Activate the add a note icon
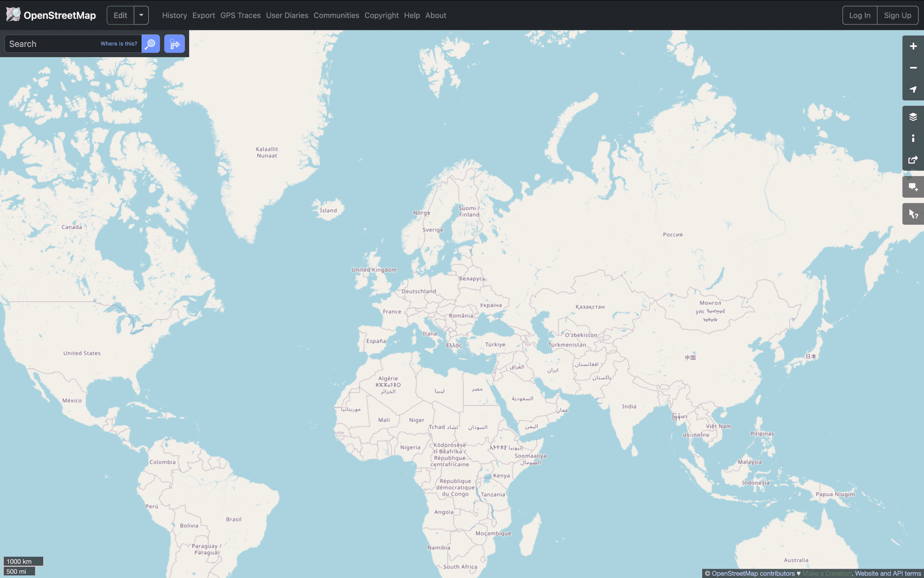This screenshot has height=578, width=924. 913,187
